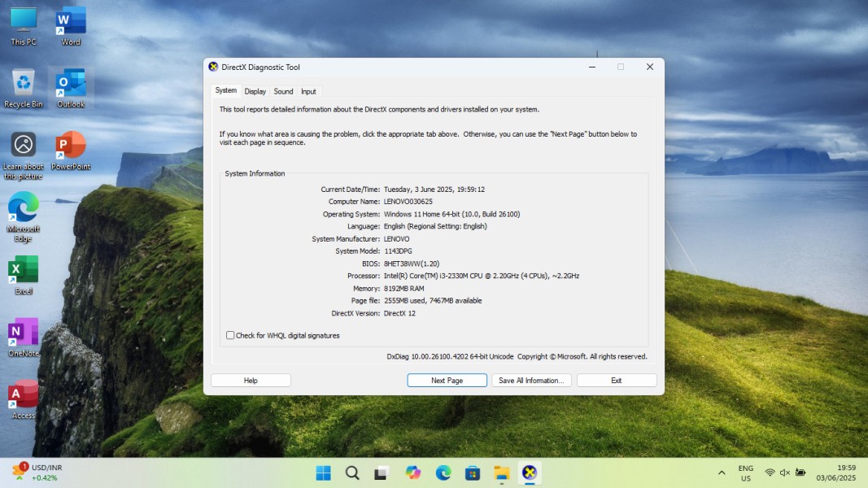The width and height of the screenshot is (868, 488).
Task: Click BIOS value 8HET38WW(1.20)
Action: click(x=412, y=264)
